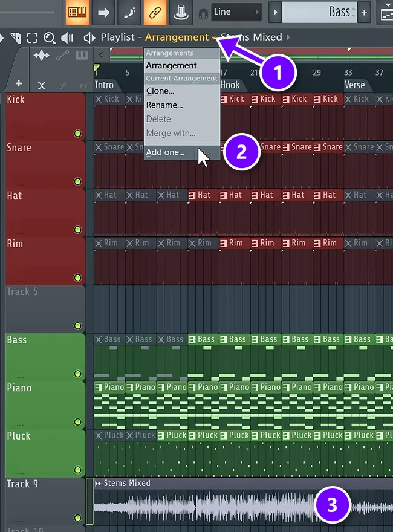The height and width of the screenshot is (532, 393).
Task: Click the knob stamp tool icon
Action: [x=181, y=13]
